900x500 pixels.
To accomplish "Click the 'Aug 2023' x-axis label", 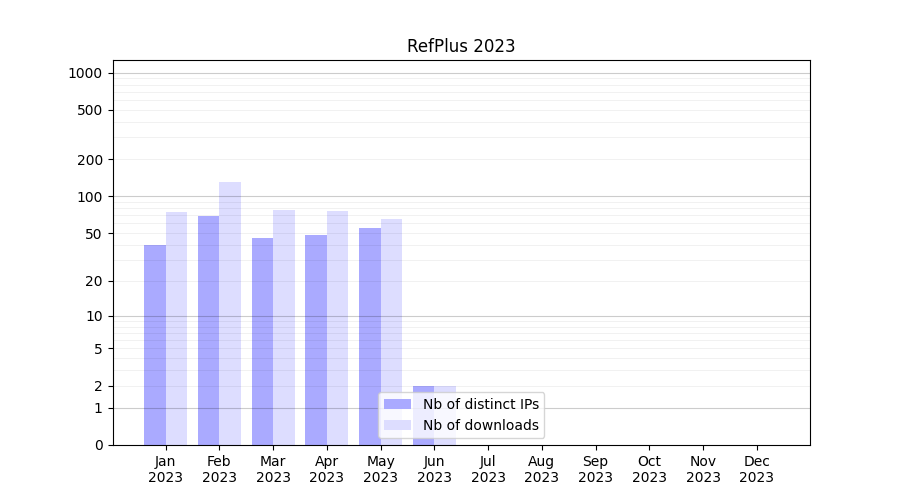I will (541, 469).
